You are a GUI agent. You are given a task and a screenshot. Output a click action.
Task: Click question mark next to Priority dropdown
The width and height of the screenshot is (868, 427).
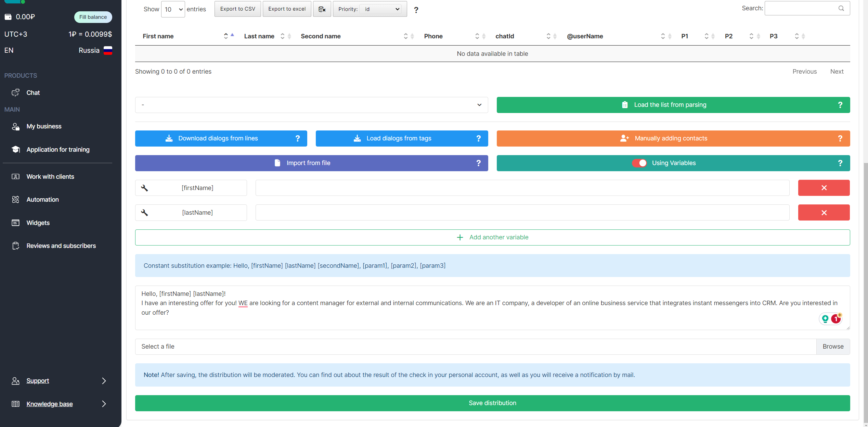pos(416,10)
